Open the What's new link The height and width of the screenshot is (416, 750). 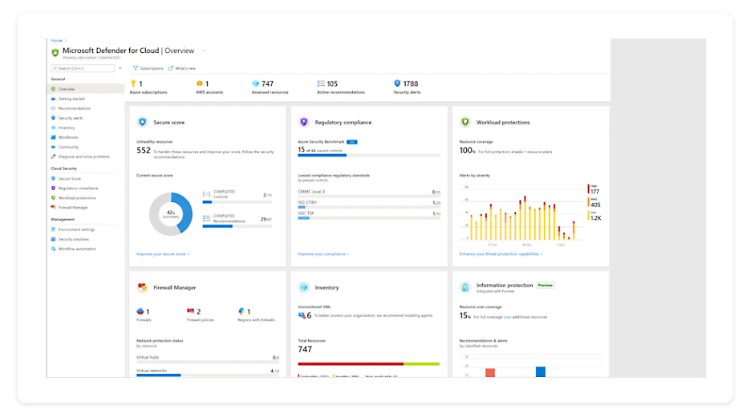click(x=183, y=68)
